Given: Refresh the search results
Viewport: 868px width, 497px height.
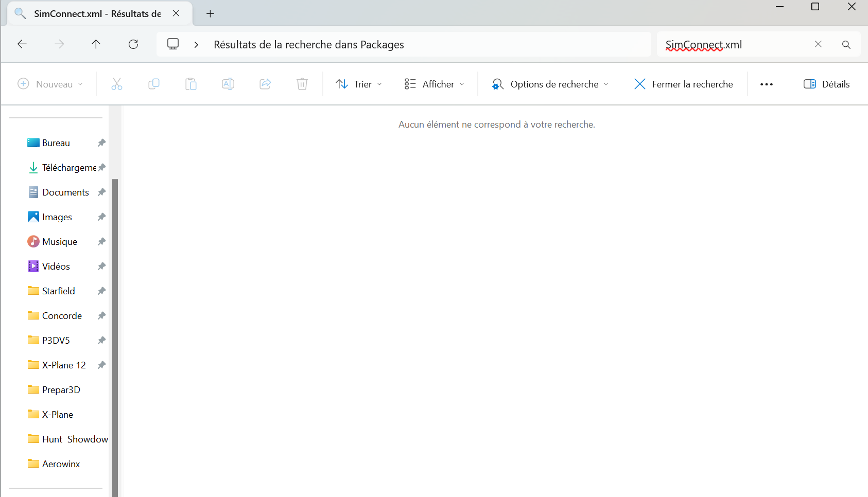Looking at the screenshot, I should 133,44.
